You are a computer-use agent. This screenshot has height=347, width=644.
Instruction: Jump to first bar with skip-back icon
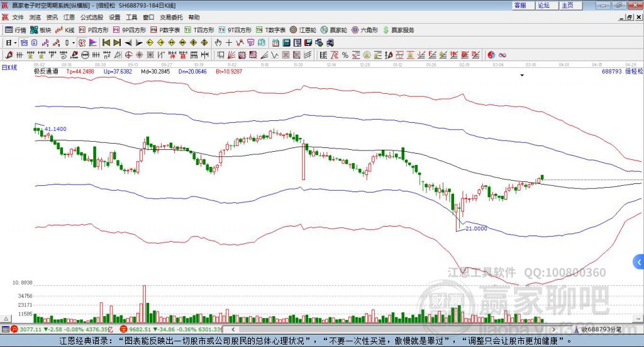tap(106, 43)
